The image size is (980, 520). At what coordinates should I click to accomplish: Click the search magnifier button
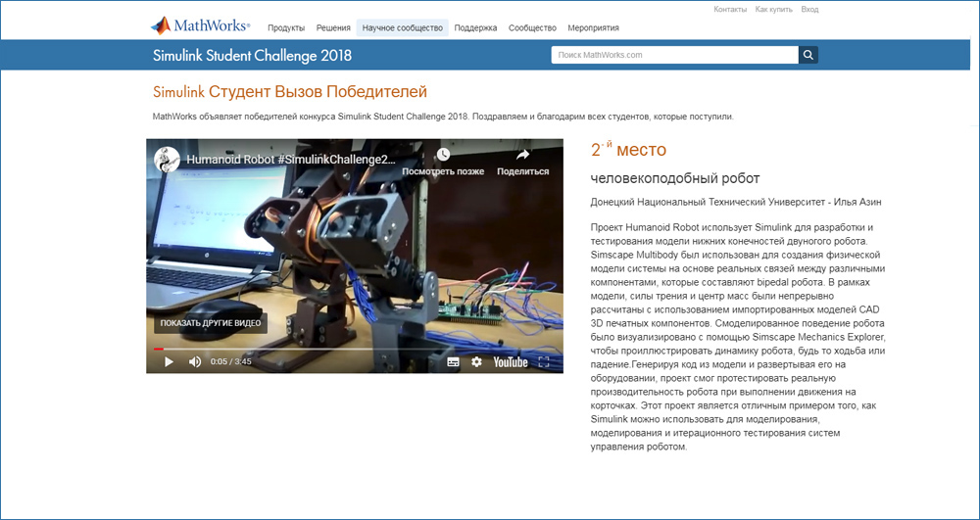pyautogui.click(x=808, y=55)
